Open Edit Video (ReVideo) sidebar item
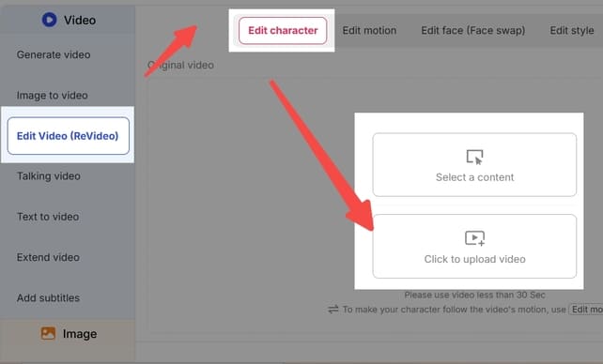The height and width of the screenshot is (364, 603). 68,136
